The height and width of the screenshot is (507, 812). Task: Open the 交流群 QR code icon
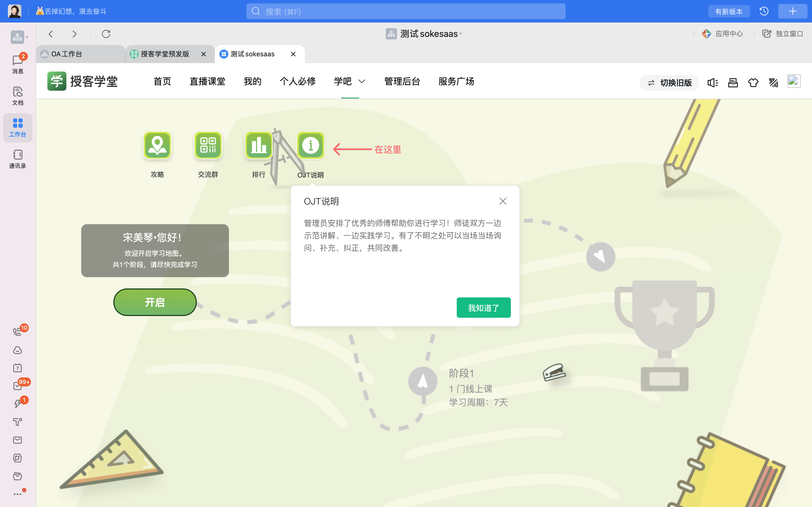click(x=208, y=145)
